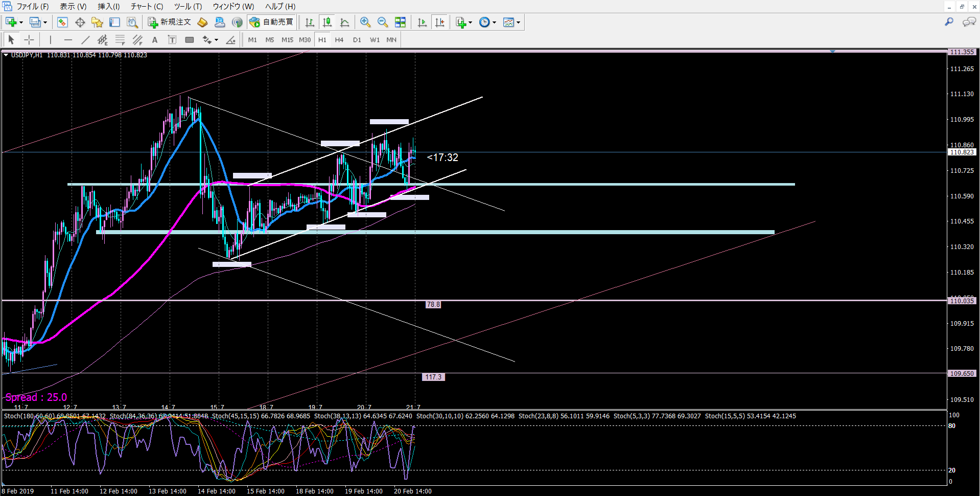This screenshot has width=980, height=496.
Task: Select the H4 timeframe
Action: pos(339,39)
